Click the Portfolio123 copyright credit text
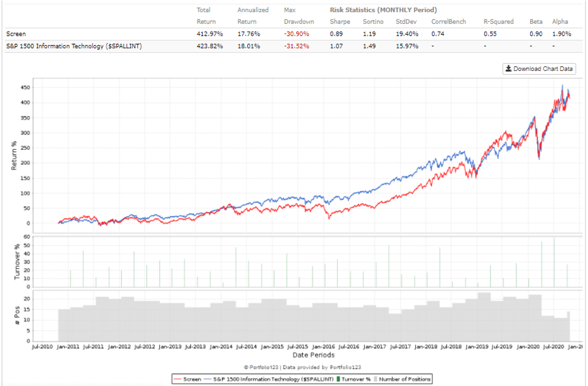The height and width of the screenshot is (386, 588). click(302, 367)
